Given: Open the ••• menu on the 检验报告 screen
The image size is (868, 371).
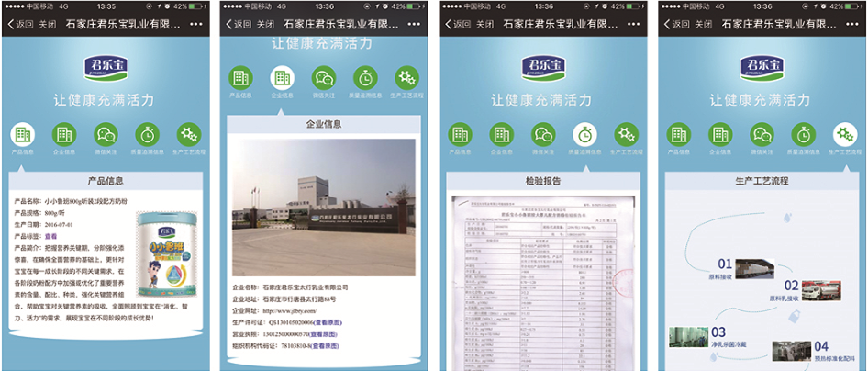Looking at the screenshot, I should click(634, 25).
